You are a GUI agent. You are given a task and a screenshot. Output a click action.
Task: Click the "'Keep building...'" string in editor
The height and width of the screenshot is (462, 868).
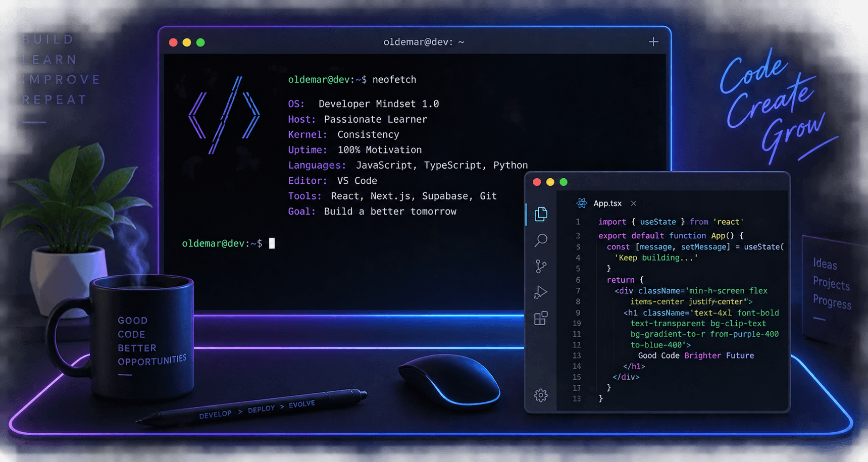point(656,258)
